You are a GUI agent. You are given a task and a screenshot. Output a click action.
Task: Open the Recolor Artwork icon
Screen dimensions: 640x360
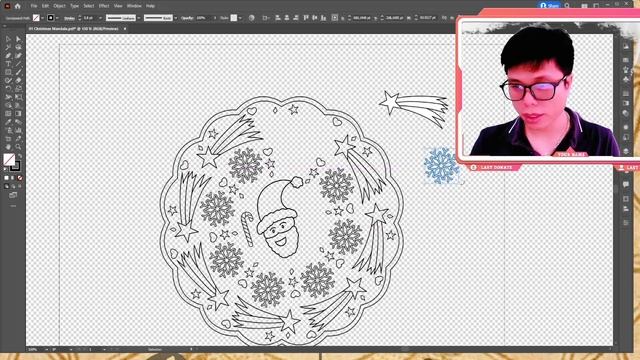tap(251, 18)
